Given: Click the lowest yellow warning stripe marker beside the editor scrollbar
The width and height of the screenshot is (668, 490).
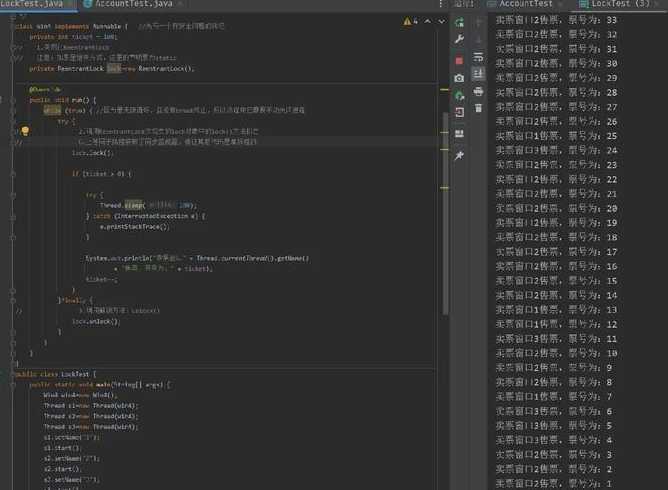Looking at the screenshot, I should pyautogui.click(x=444, y=188).
